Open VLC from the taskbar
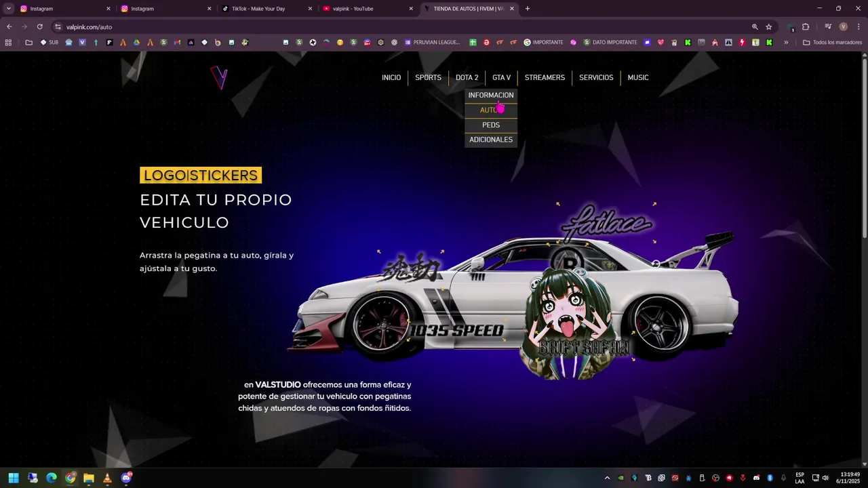 tap(107, 478)
